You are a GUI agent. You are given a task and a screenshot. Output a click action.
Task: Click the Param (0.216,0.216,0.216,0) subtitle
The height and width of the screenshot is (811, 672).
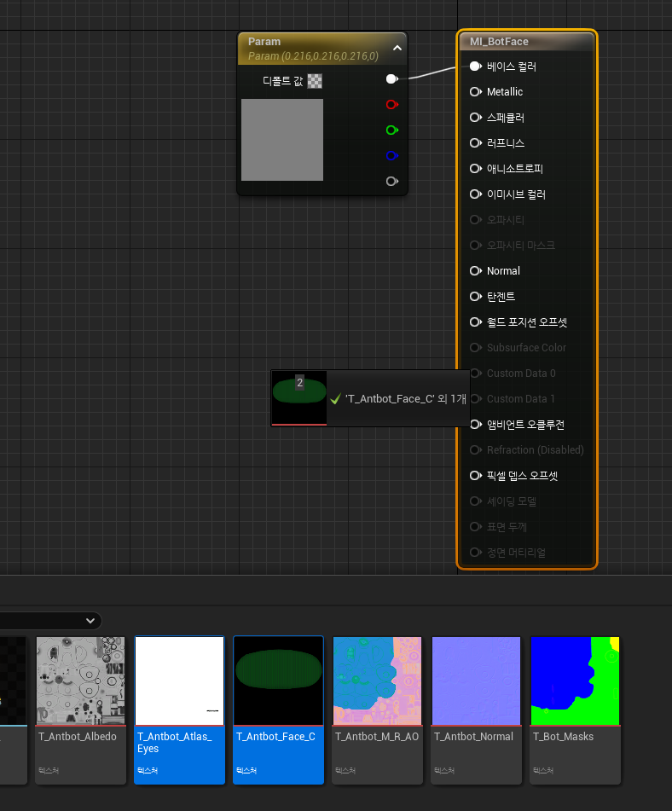[313, 56]
